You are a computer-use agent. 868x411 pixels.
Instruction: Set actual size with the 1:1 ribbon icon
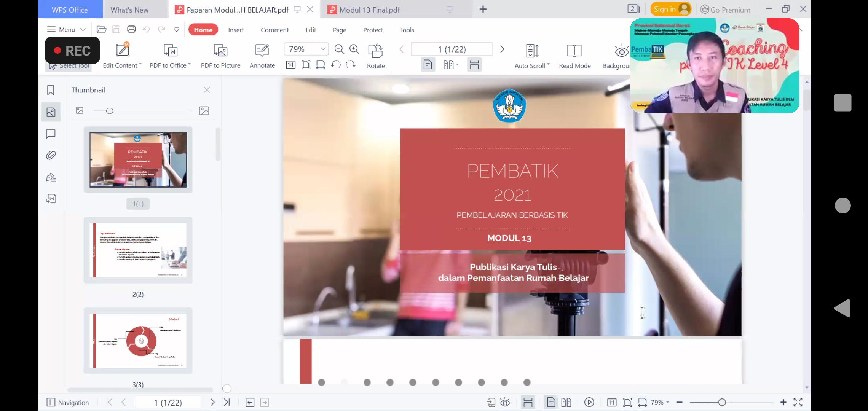tap(291, 65)
